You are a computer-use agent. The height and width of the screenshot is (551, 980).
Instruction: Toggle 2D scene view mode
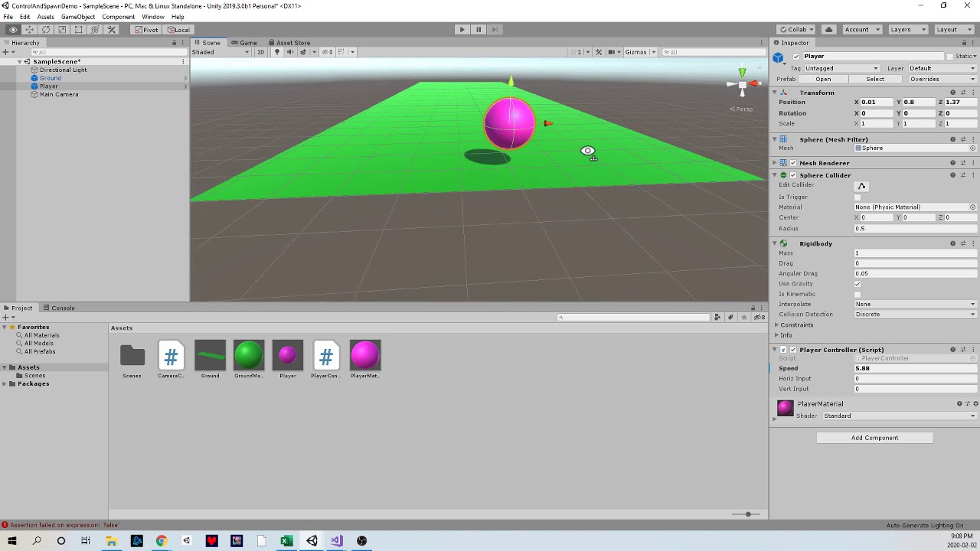(x=260, y=52)
